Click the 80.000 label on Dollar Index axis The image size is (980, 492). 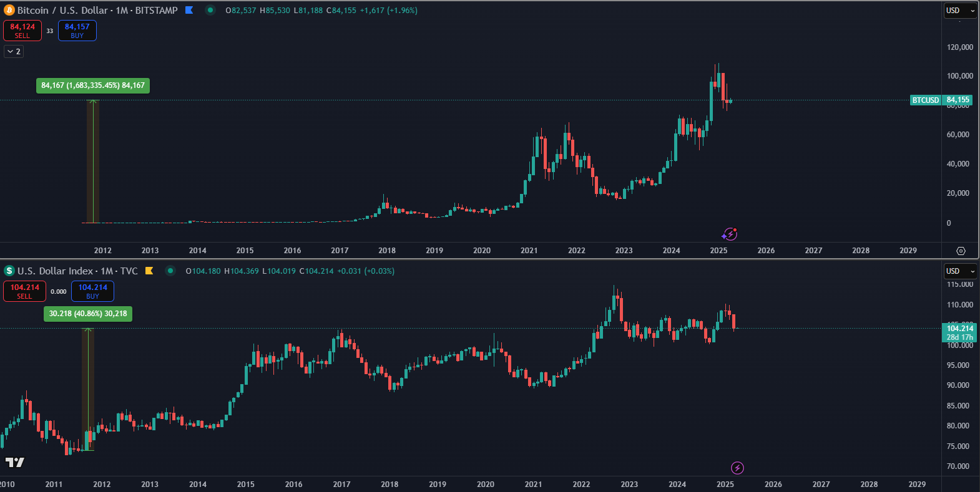tap(958, 426)
